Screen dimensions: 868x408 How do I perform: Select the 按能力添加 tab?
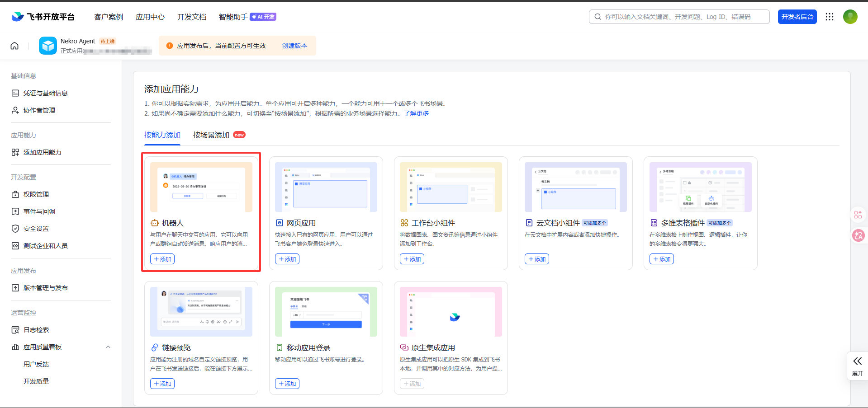tap(162, 135)
